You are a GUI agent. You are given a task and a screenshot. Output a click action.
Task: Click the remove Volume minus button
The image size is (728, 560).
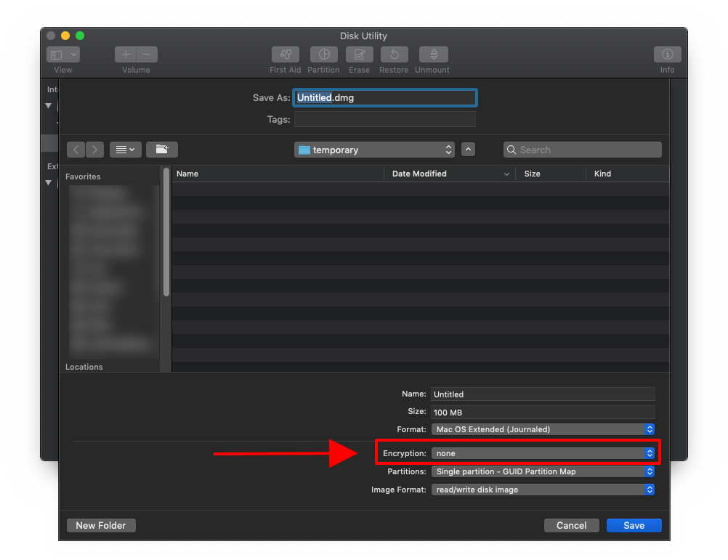coord(147,54)
